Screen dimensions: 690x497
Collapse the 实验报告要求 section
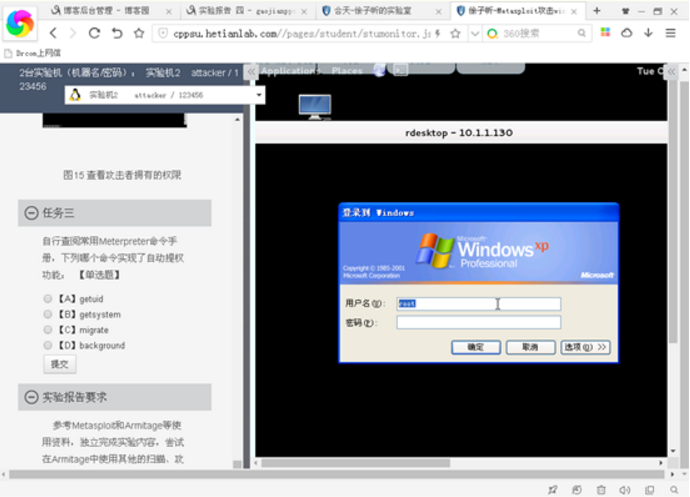tap(31, 397)
